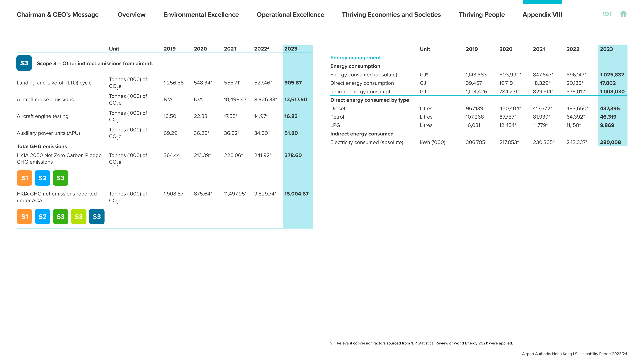Click the Energy management heading
Screen dimensions: 644x362
pos(355,58)
